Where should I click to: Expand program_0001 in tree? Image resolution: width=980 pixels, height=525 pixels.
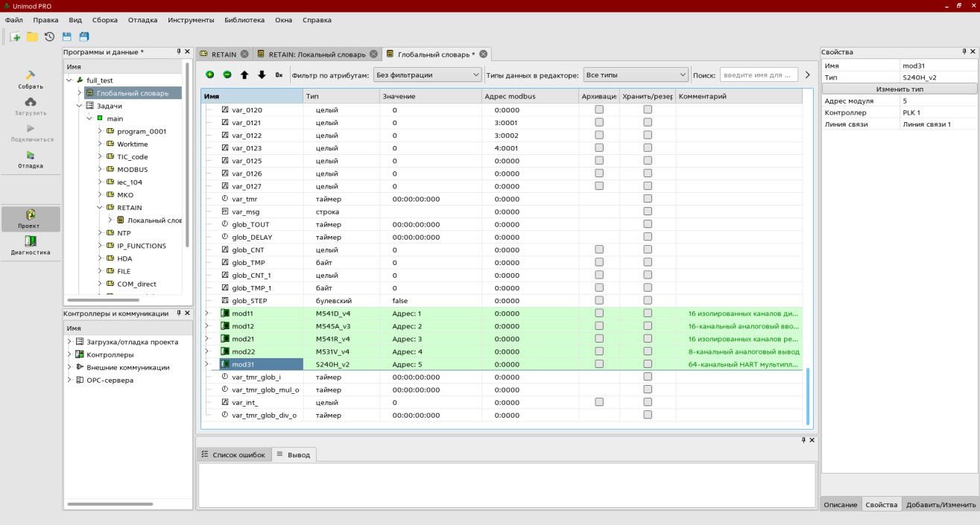click(x=101, y=131)
